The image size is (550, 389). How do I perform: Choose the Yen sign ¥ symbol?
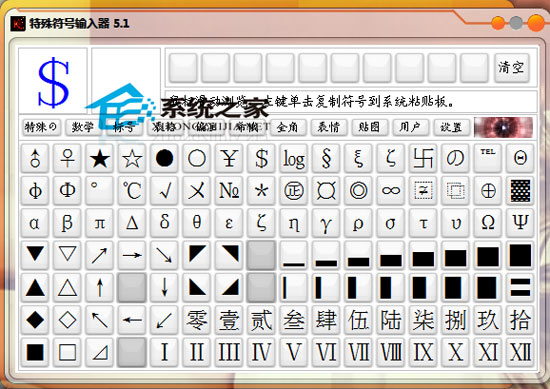[229, 159]
